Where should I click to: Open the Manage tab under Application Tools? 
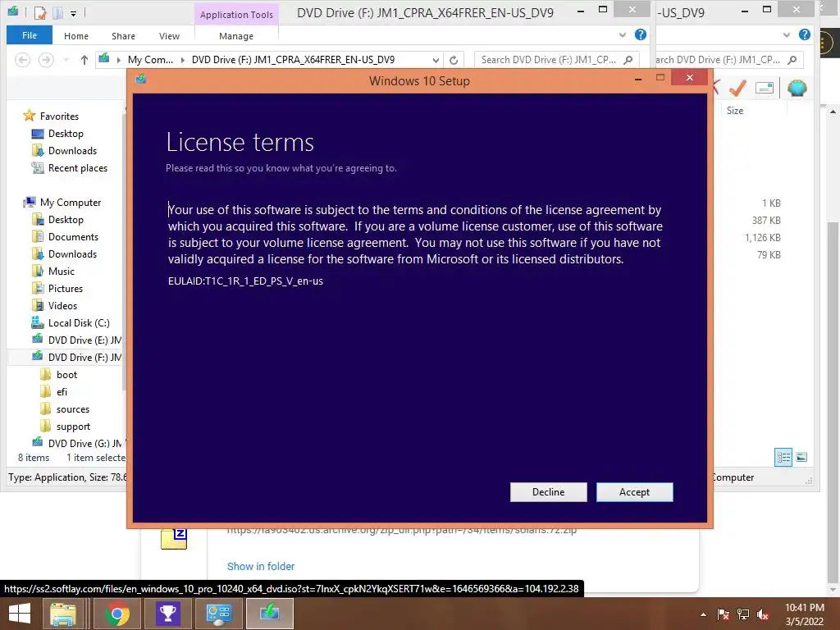(x=236, y=36)
